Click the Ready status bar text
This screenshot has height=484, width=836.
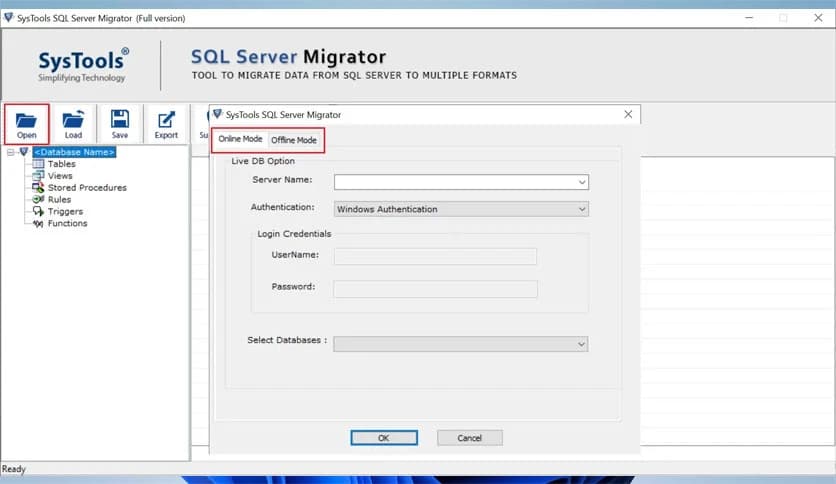(x=13, y=469)
